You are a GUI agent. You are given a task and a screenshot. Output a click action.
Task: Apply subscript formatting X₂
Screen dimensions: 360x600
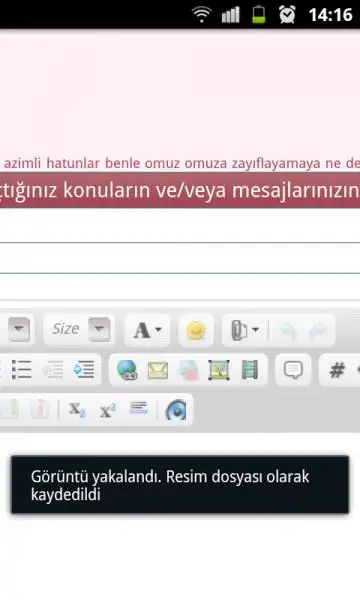coord(77,409)
